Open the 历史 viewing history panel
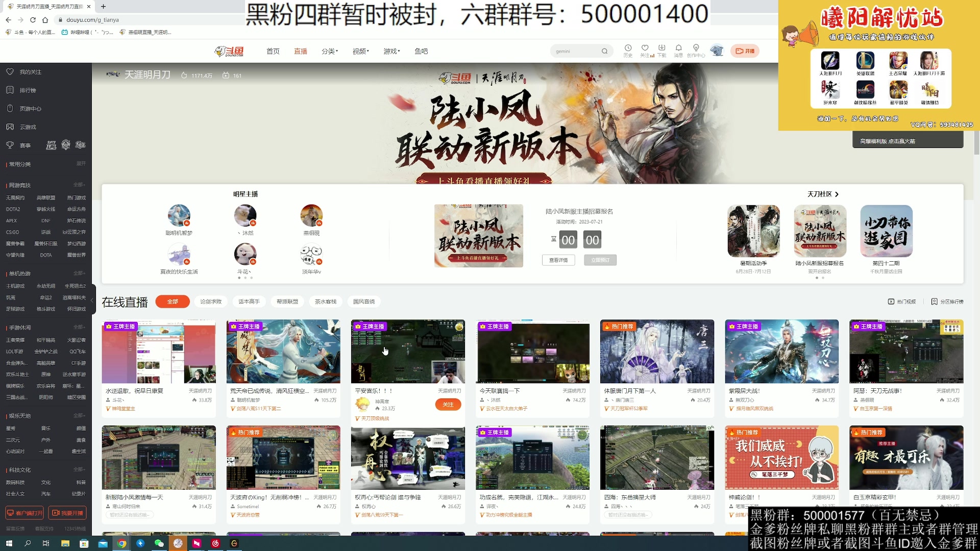This screenshot has height=551, width=980. [x=627, y=50]
